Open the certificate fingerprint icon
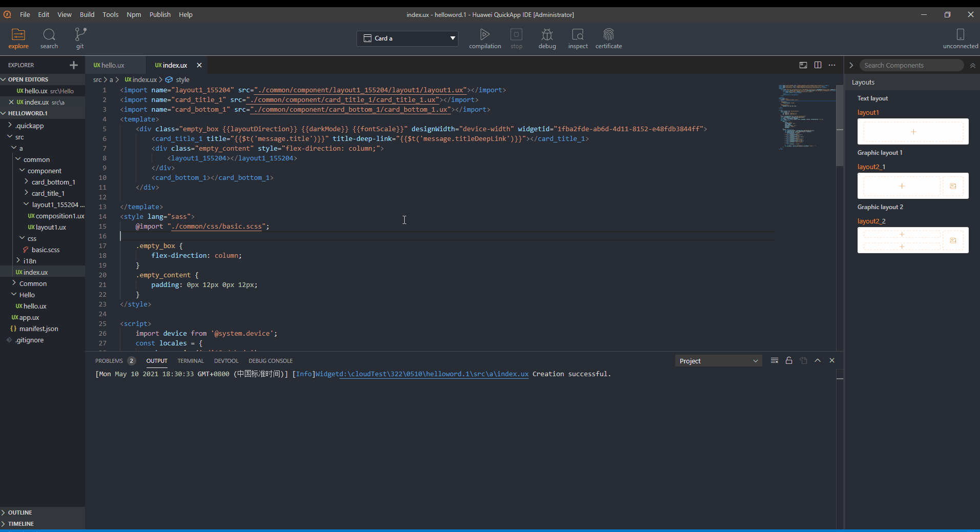980x532 pixels. pyautogui.click(x=609, y=34)
